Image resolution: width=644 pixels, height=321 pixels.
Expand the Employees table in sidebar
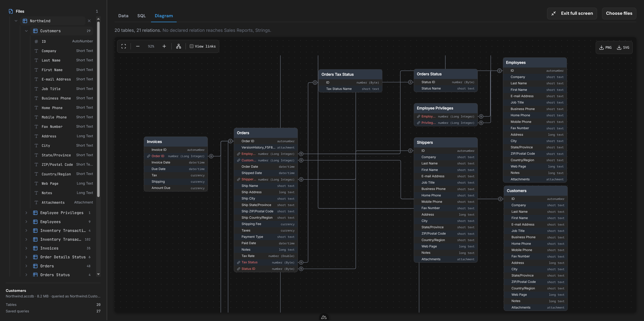[26, 222]
